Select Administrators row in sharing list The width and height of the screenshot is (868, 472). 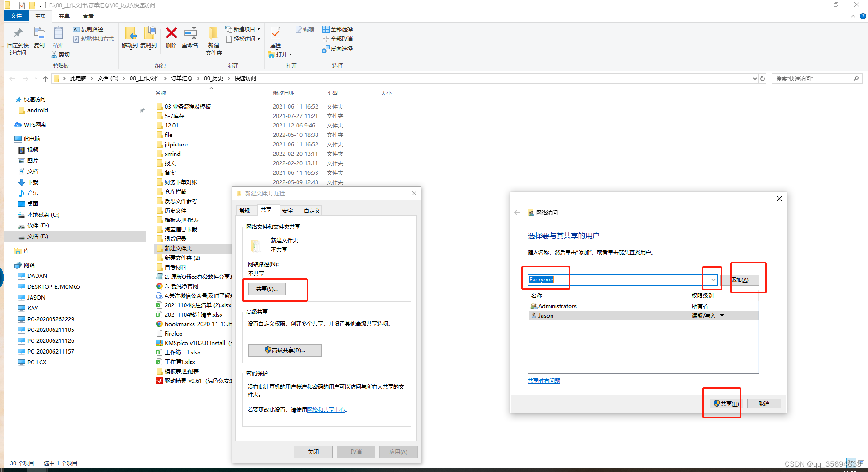tap(643, 306)
